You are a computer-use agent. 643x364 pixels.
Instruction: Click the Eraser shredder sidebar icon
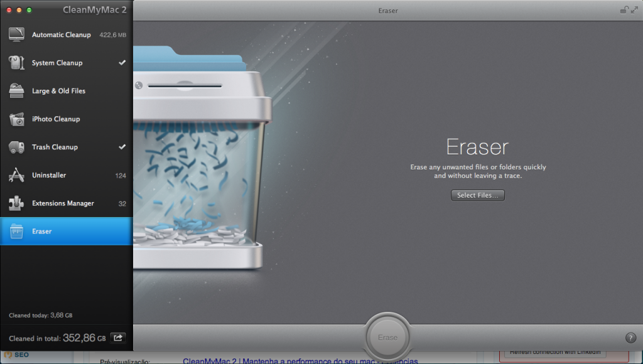point(16,231)
